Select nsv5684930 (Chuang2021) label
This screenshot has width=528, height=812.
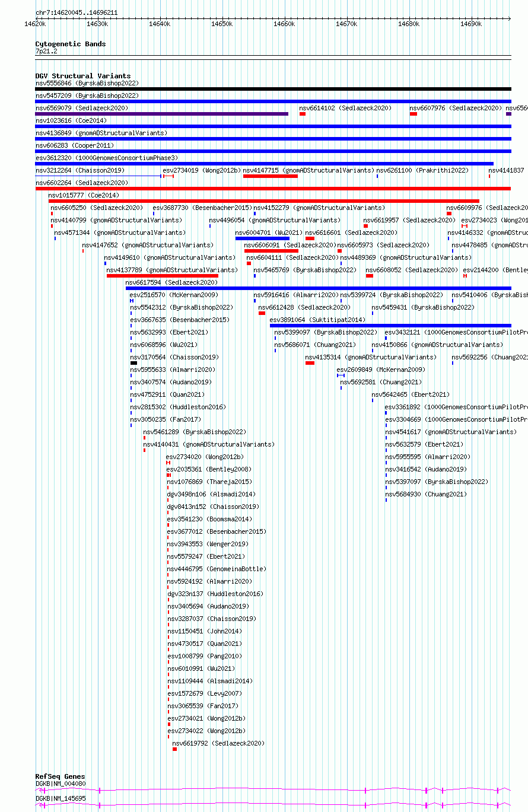[426, 494]
